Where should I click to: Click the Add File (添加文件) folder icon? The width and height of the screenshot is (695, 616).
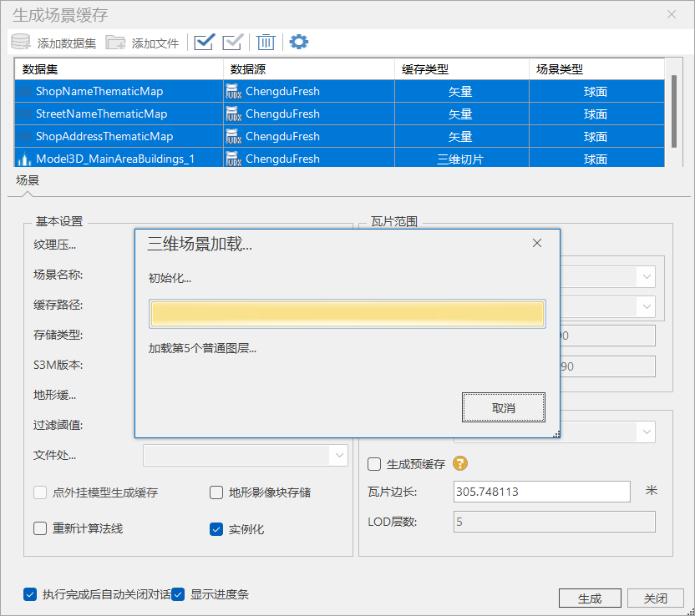[115, 43]
